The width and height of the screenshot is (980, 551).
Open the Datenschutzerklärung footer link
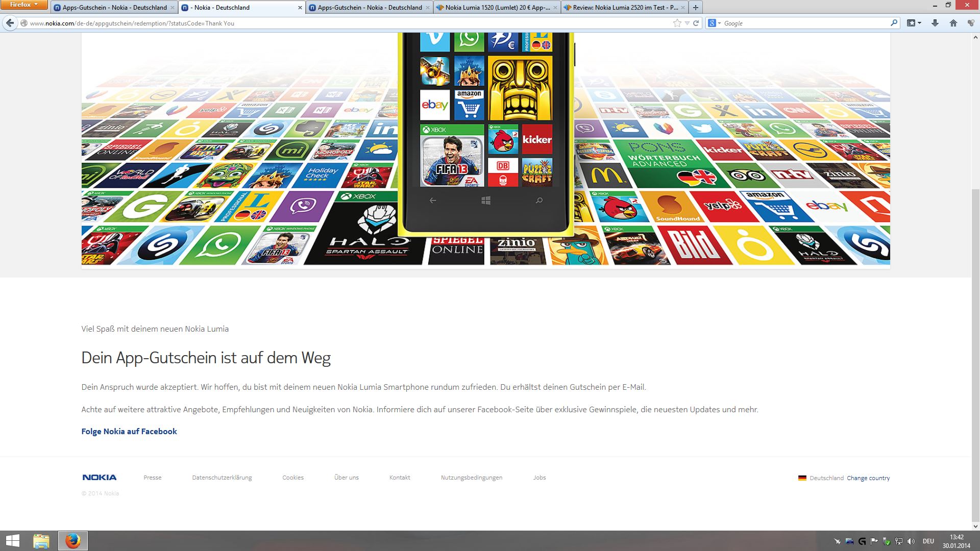(x=222, y=478)
